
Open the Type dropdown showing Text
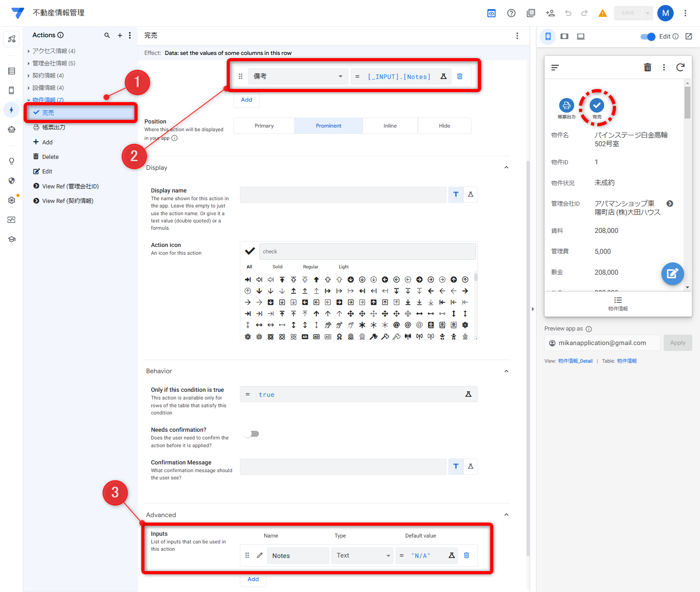[362, 555]
